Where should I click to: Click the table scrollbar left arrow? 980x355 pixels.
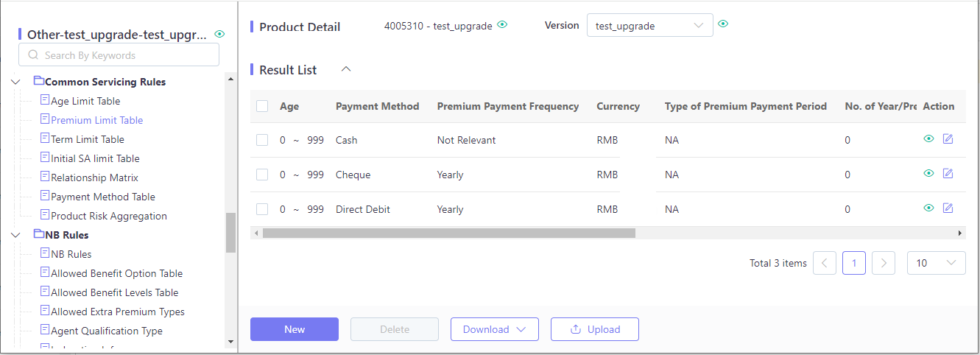256,233
